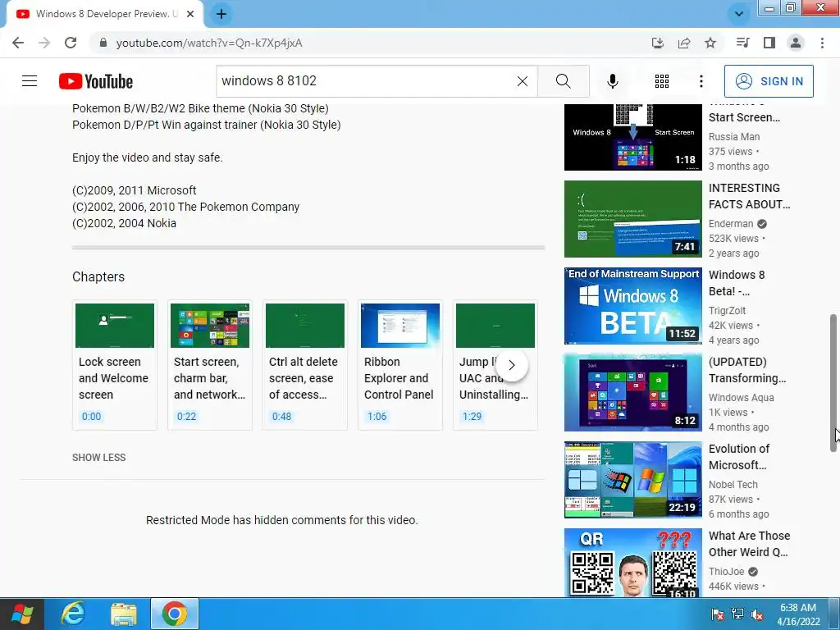The width and height of the screenshot is (840, 630).
Task: Click the install/download page icon in address bar
Action: coord(657,43)
